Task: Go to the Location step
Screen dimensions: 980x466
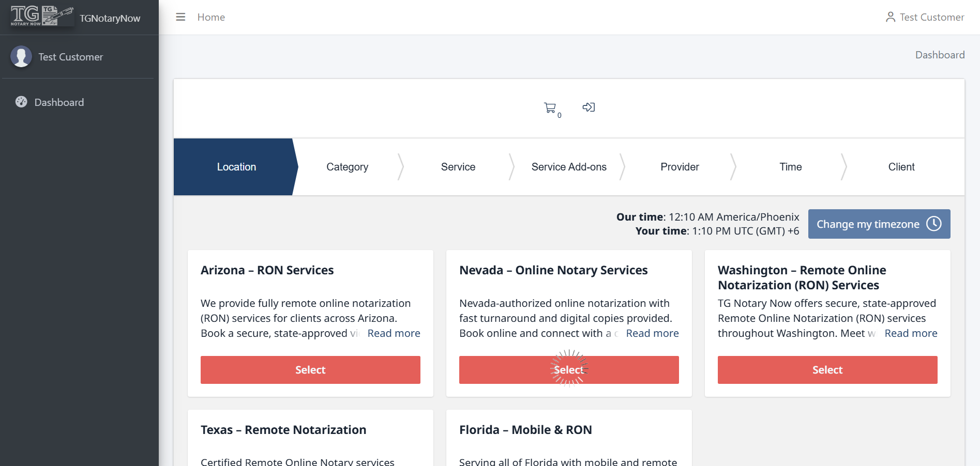Action: click(236, 167)
